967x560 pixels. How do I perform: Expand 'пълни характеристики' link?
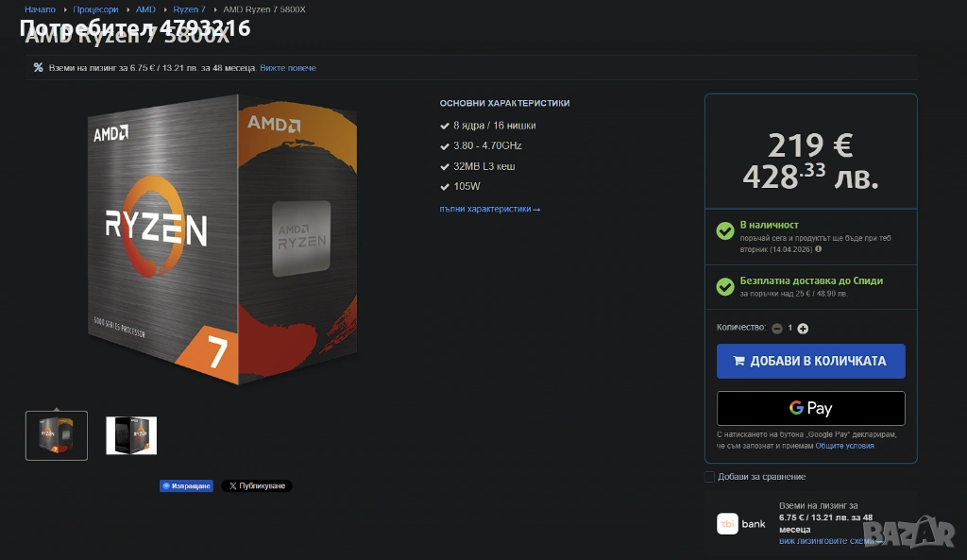pyautogui.click(x=489, y=210)
